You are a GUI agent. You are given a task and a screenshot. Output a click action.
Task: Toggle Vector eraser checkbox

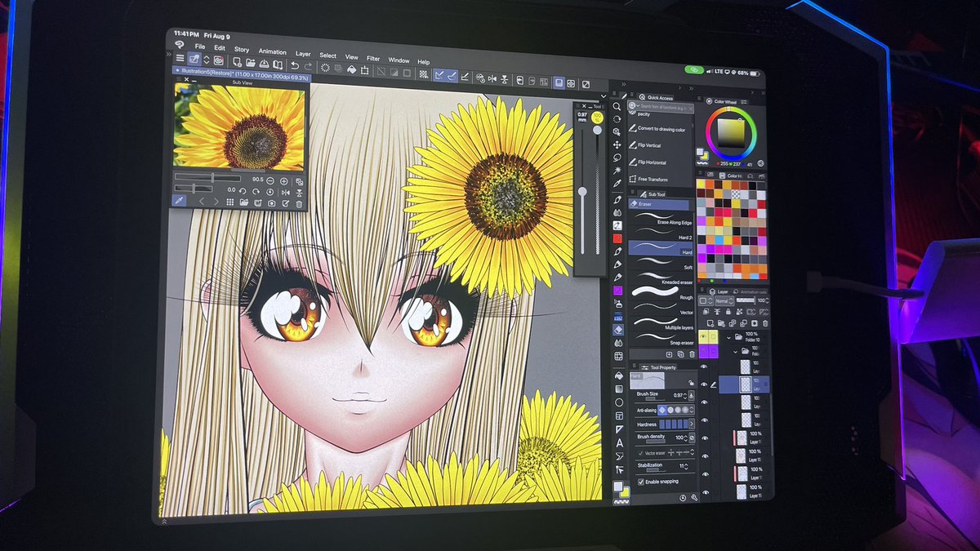click(641, 453)
